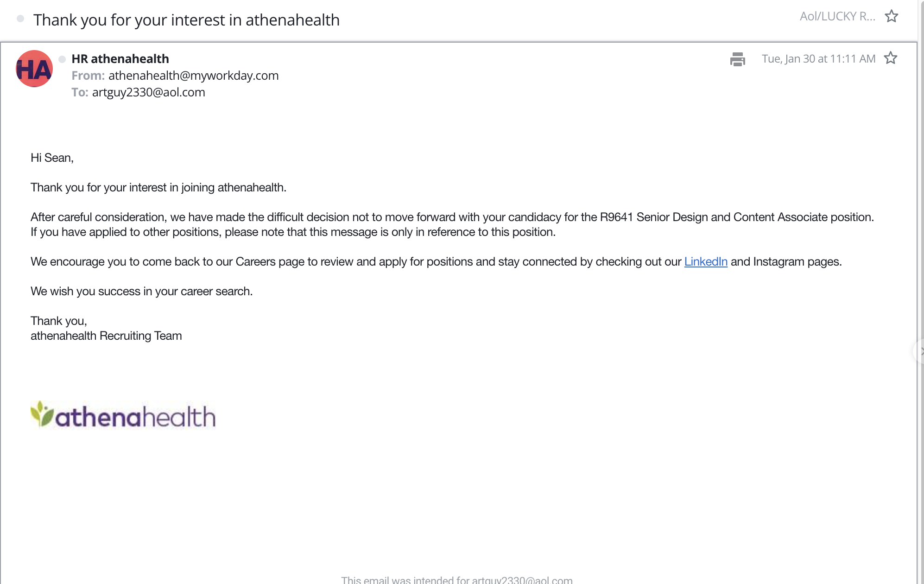
Task: Click the HA initials inside the avatar circle
Action: (x=34, y=69)
